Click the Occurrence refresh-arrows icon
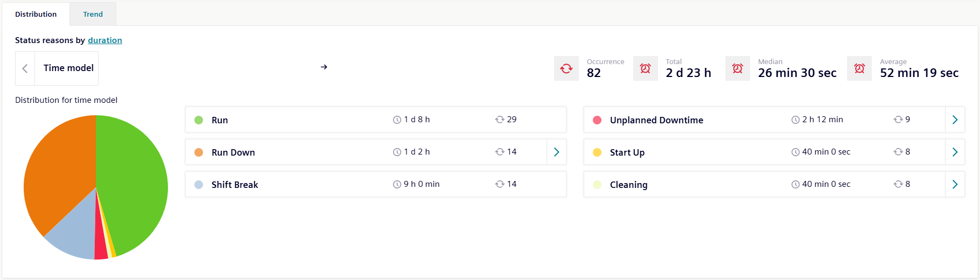This screenshot has width=980, height=280. pos(566,68)
